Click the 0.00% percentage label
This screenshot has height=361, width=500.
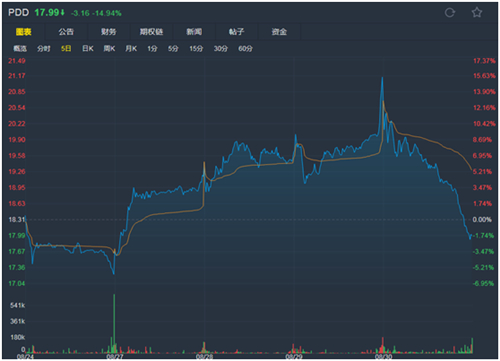click(482, 219)
